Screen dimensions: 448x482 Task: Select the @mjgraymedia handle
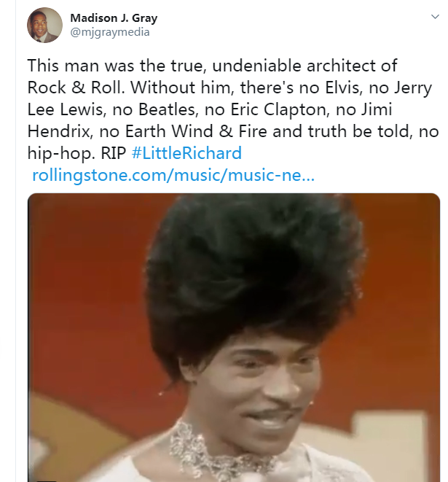[110, 32]
